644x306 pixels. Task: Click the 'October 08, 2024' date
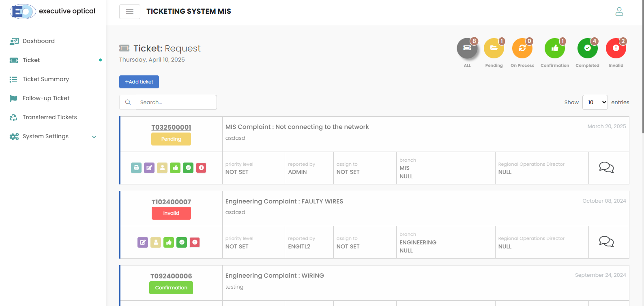click(x=604, y=201)
